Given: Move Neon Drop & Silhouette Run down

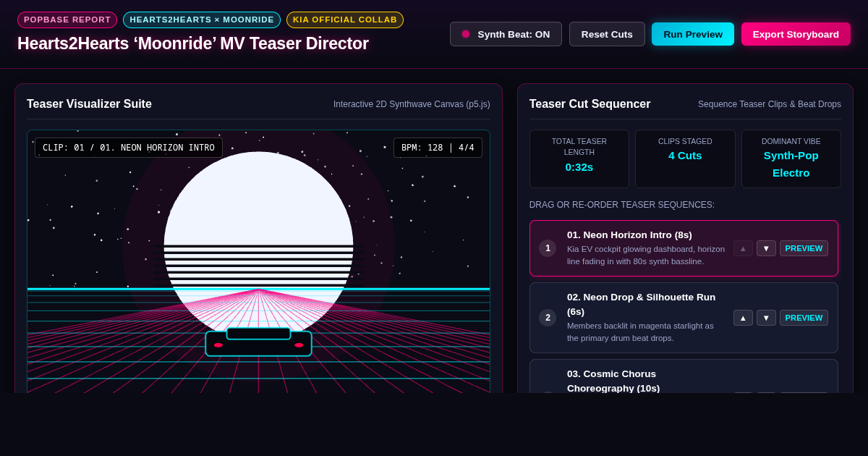Looking at the screenshot, I should [x=766, y=318].
